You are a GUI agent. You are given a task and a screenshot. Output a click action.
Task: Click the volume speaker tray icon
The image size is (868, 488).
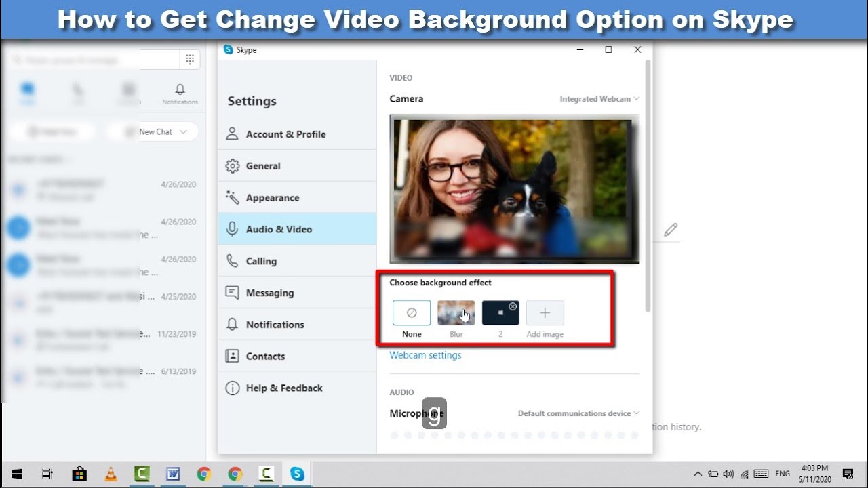click(x=729, y=474)
